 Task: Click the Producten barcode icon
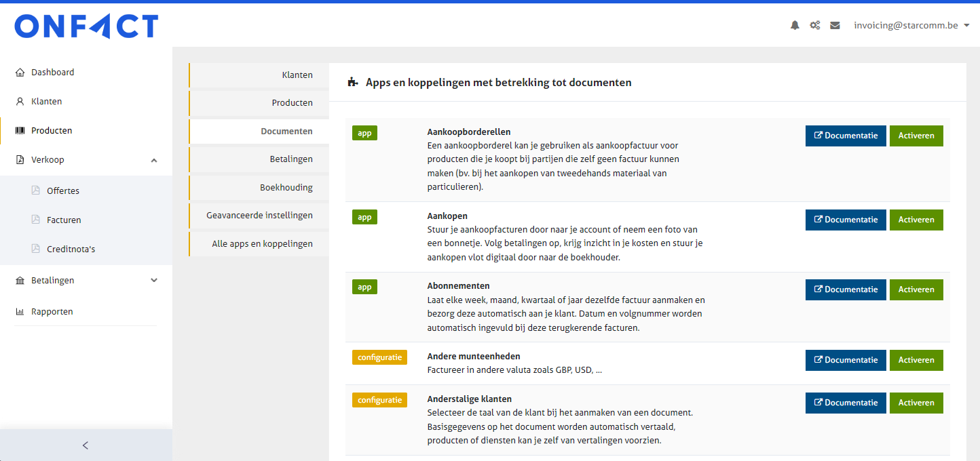click(20, 131)
